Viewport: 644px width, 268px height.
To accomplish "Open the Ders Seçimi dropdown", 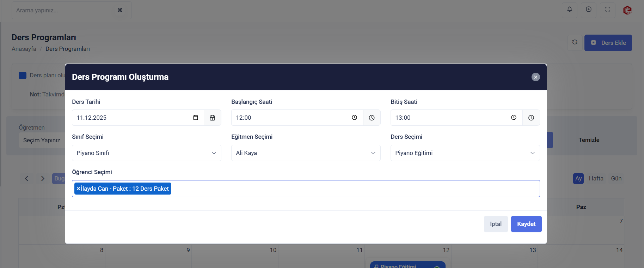I will click(465, 153).
